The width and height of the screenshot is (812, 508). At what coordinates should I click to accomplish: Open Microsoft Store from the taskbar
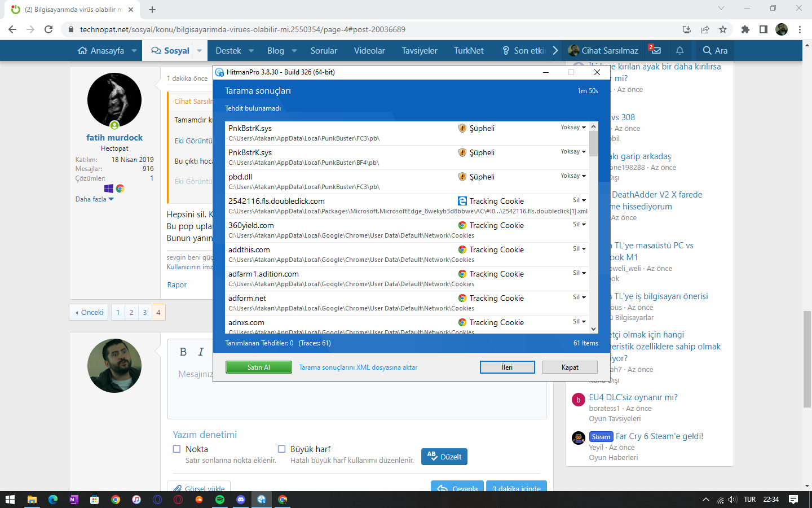click(94, 500)
